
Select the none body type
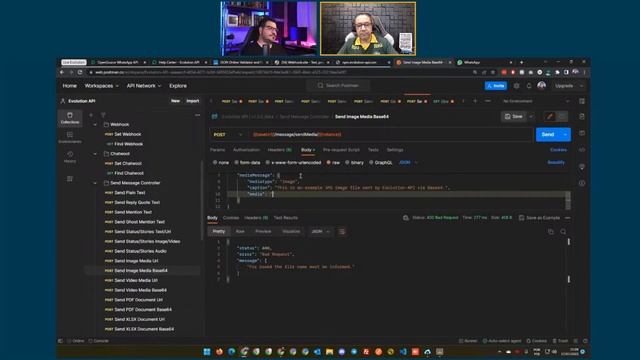click(221, 162)
